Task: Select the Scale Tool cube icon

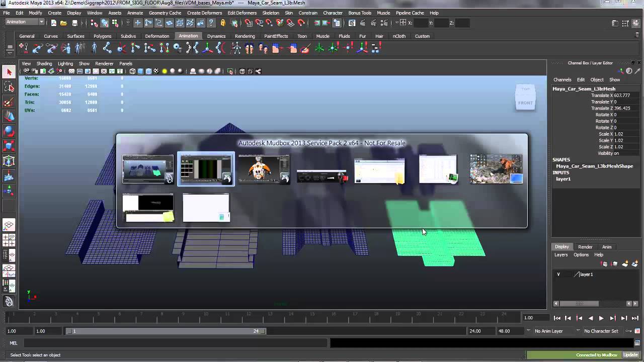Action: pyautogui.click(x=9, y=146)
